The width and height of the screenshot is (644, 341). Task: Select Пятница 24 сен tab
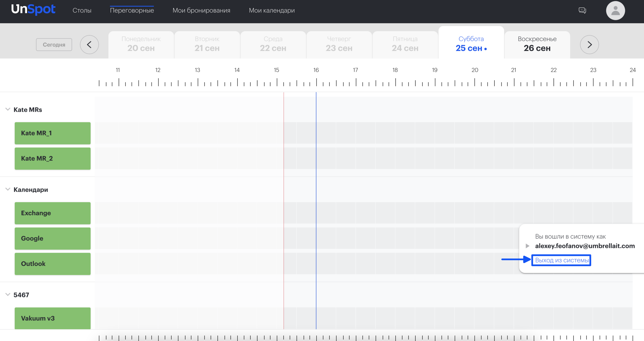405,45
